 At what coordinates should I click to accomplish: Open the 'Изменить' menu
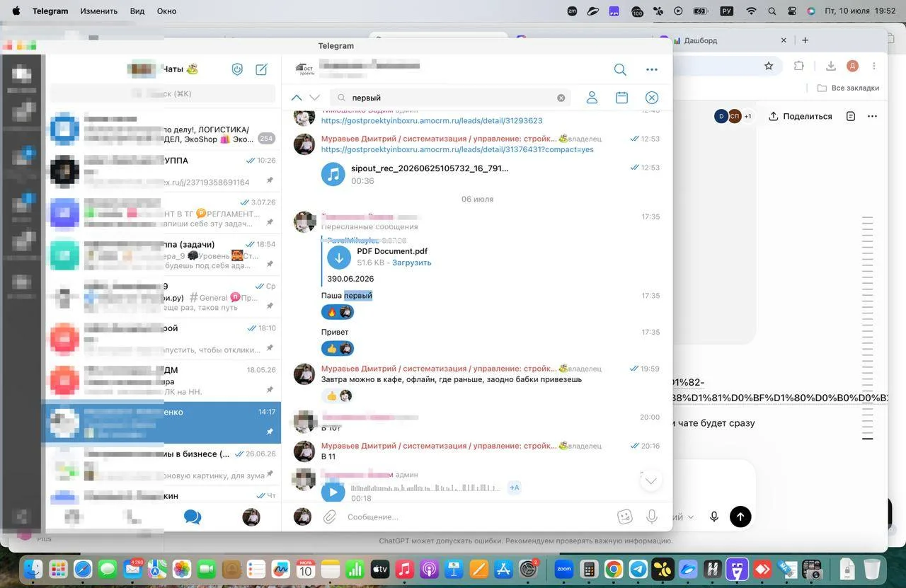coord(99,11)
